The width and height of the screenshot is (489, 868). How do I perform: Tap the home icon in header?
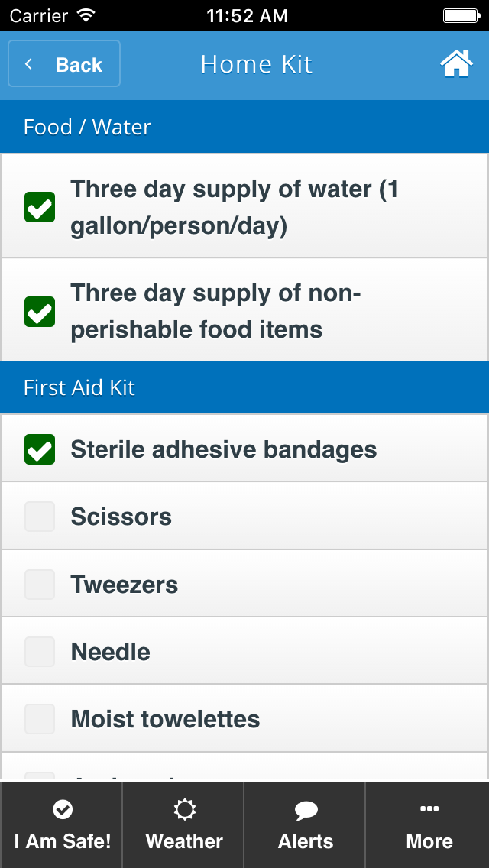456,64
